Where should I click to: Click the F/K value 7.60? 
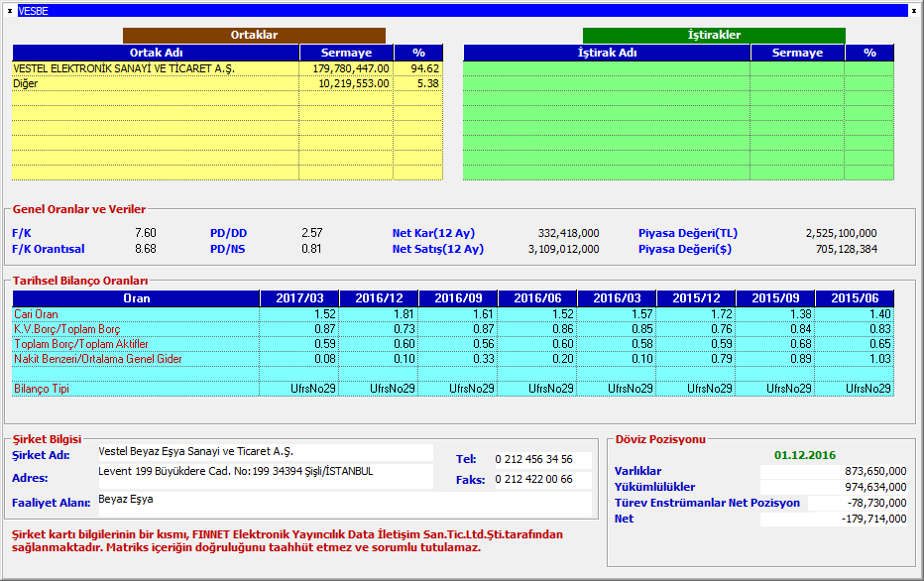146,233
